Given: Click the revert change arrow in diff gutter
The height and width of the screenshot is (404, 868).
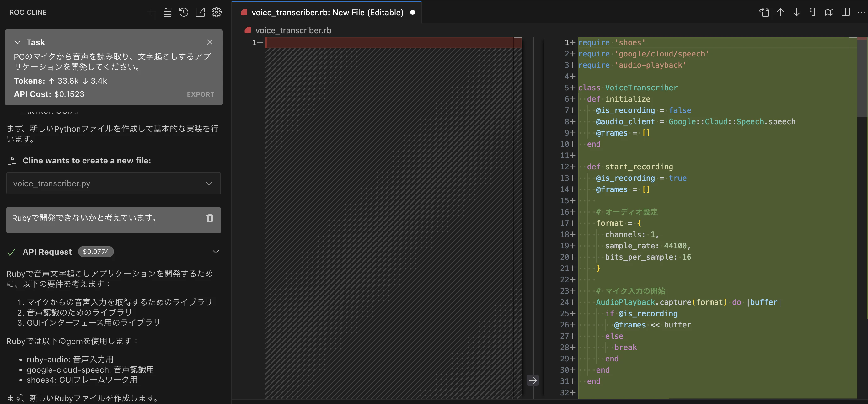Looking at the screenshot, I should [x=533, y=380].
